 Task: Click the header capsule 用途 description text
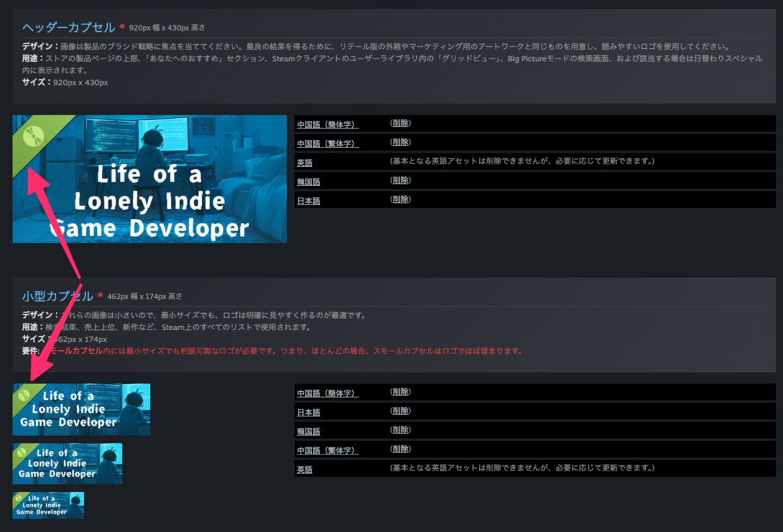point(393,64)
